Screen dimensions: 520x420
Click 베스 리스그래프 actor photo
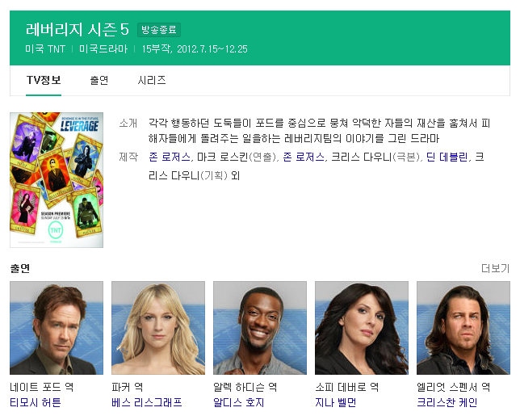coord(158,328)
